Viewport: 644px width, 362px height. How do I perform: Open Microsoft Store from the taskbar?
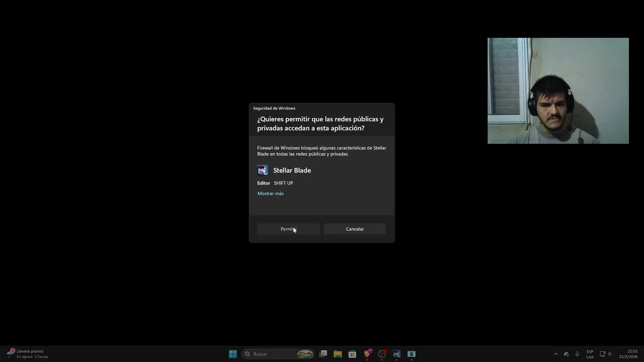tap(352, 354)
